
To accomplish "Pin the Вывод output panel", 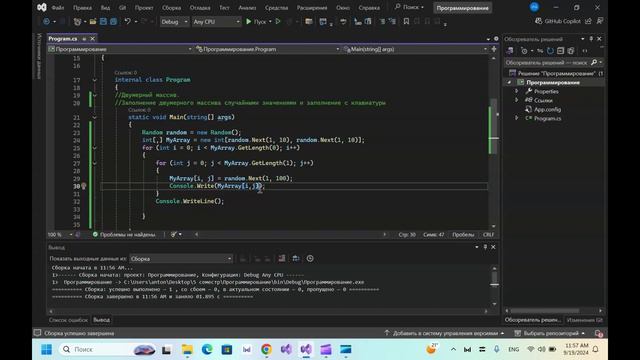I will pyautogui.click(x=485, y=247).
